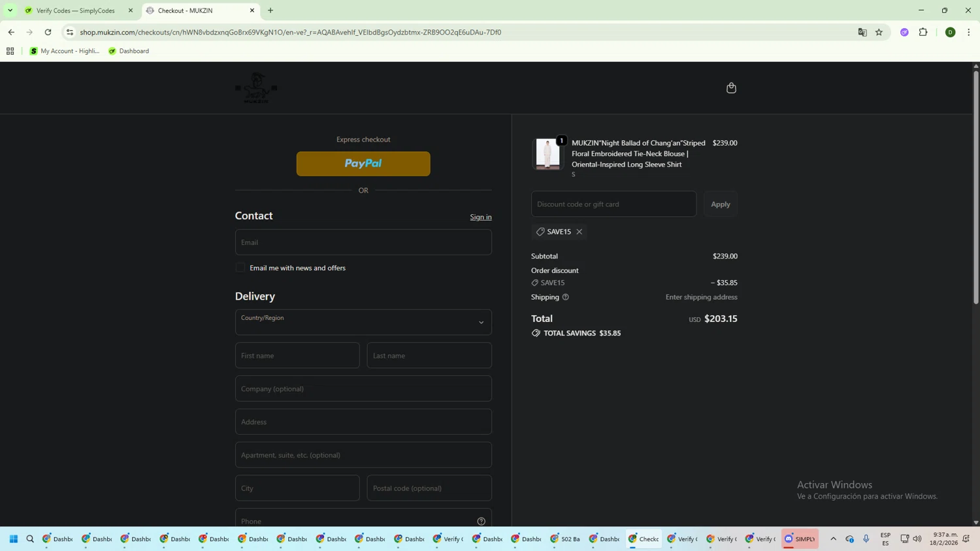
Task: Open a new browser tab
Action: [270, 10]
